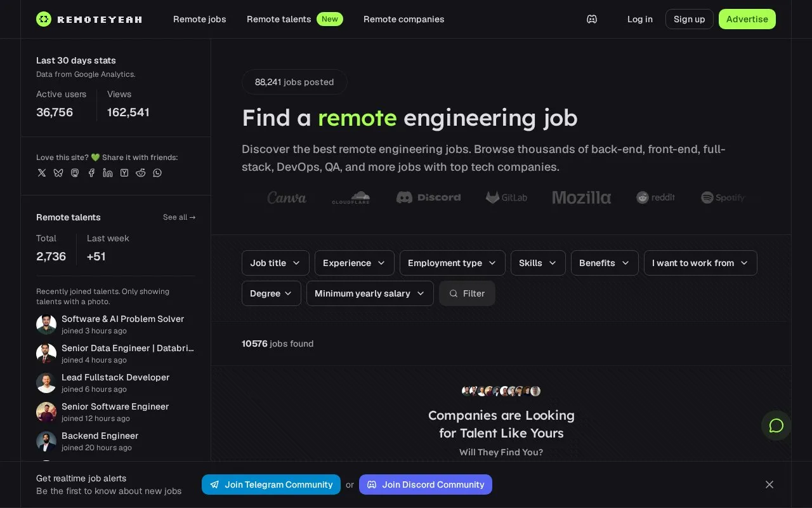This screenshot has width=812, height=508.
Task: Open the Minimum yearly salary dropdown
Action: click(370, 293)
